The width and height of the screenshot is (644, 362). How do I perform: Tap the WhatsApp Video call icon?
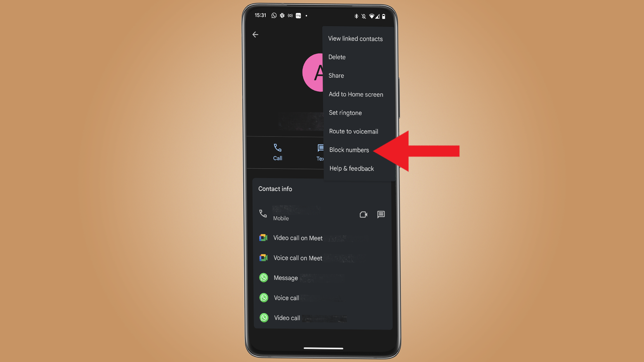tap(264, 317)
